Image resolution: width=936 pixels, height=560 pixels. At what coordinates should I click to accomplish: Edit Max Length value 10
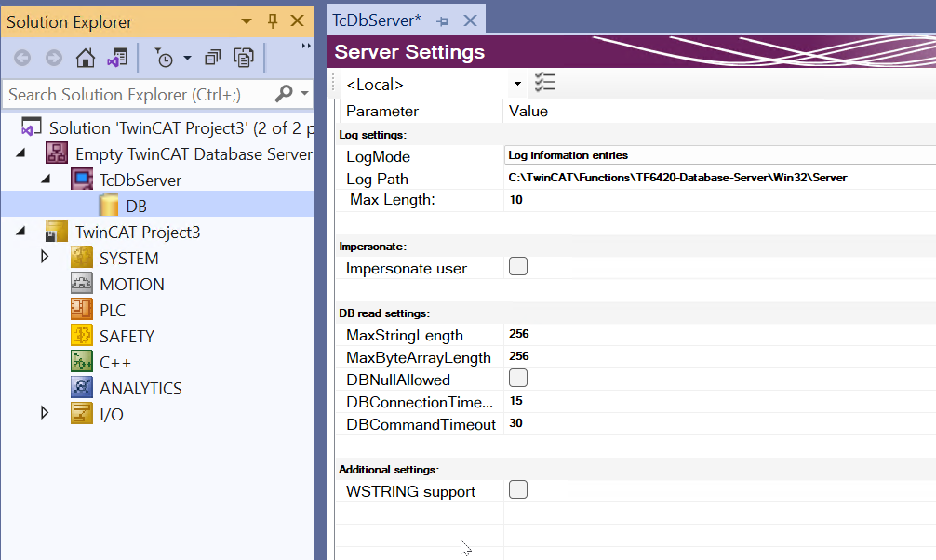pyautogui.click(x=720, y=200)
